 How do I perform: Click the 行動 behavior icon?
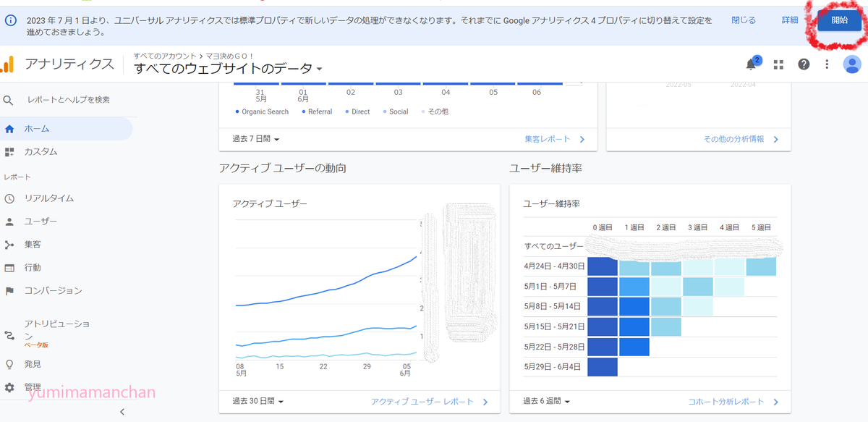click(x=9, y=268)
